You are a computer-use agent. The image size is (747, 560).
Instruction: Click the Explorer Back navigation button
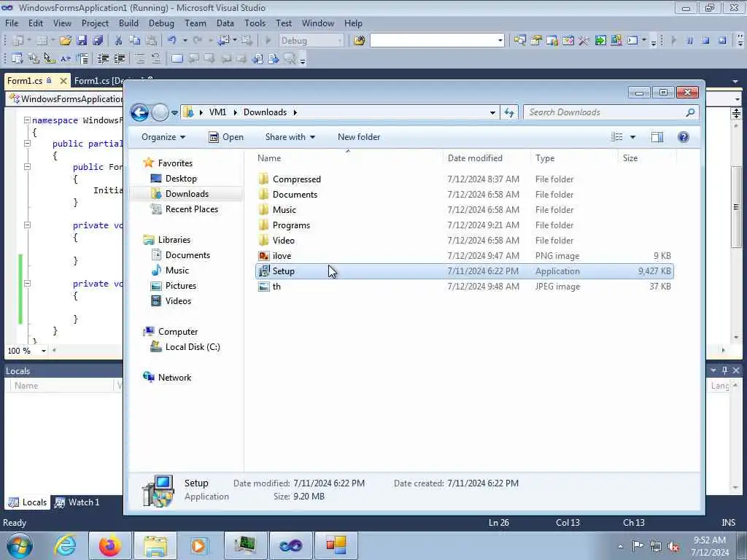pyautogui.click(x=139, y=112)
